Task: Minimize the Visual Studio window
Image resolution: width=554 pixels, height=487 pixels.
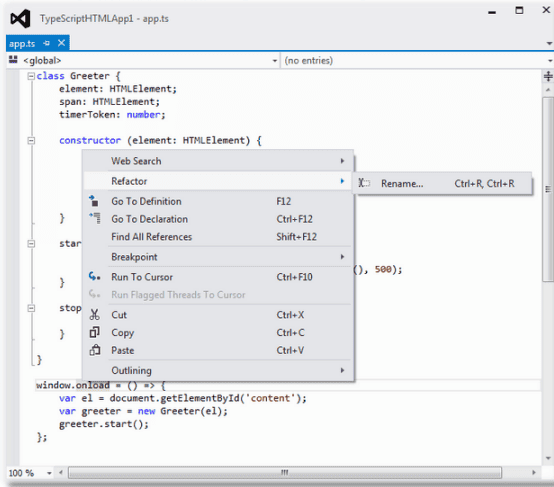Action: point(492,12)
